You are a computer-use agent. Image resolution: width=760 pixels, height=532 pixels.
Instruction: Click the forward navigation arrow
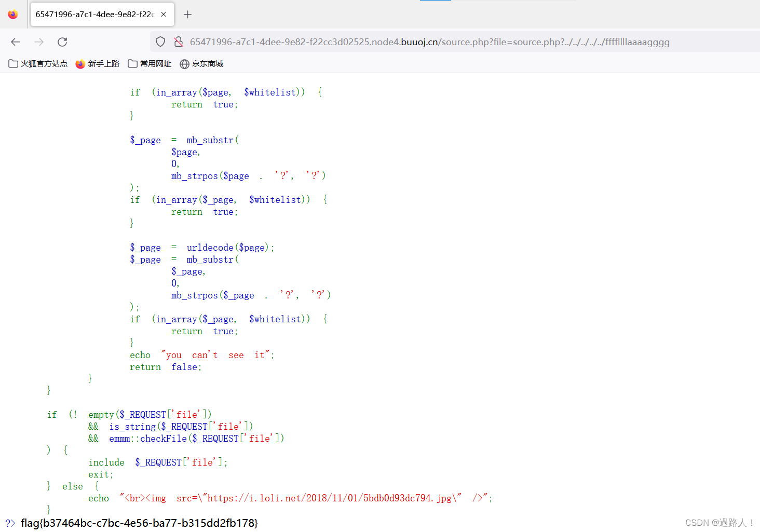point(39,42)
